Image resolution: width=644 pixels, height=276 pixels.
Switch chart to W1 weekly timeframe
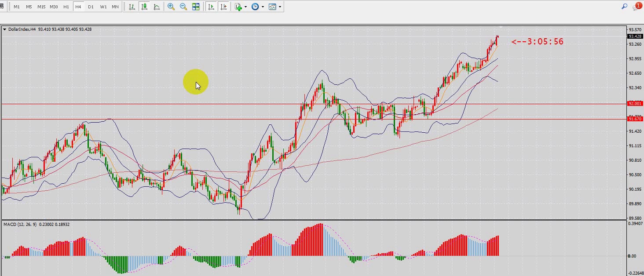(x=103, y=7)
